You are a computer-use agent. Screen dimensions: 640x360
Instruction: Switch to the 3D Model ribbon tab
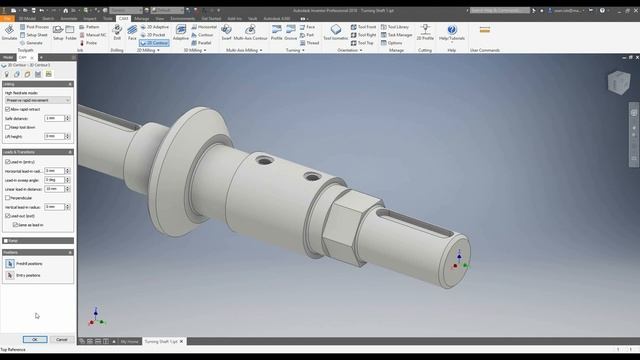pyautogui.click(x=27, y=18)
